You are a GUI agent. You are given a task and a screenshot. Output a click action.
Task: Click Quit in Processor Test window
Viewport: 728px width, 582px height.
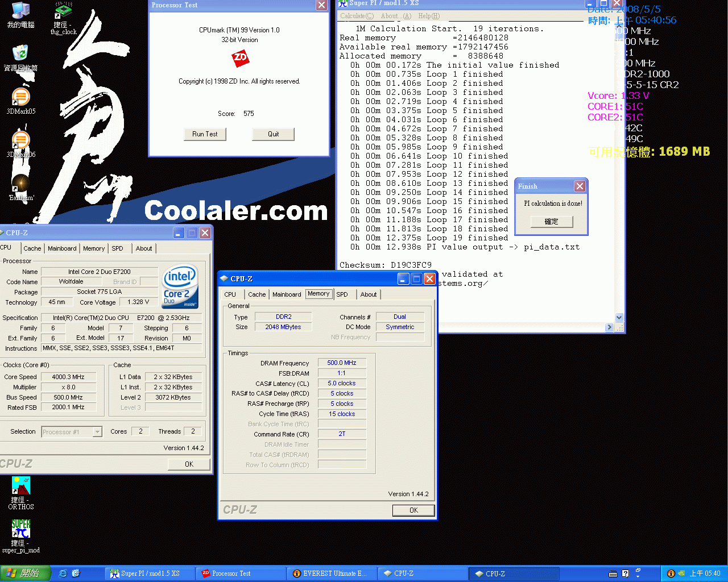coord(273,134)
